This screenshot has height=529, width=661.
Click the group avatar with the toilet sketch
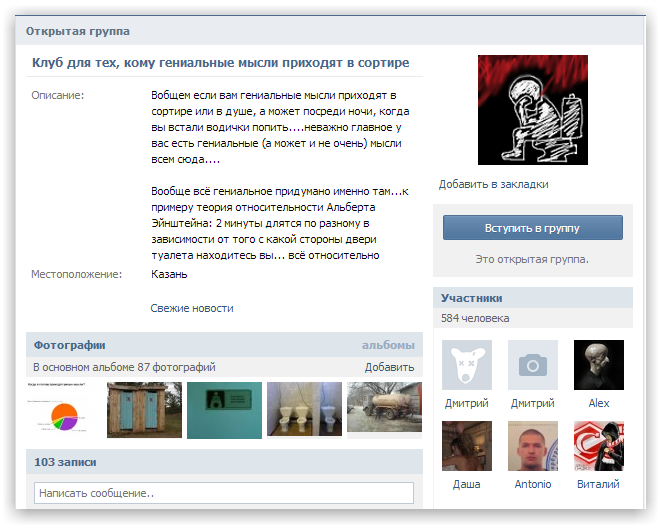click(532, 110)
